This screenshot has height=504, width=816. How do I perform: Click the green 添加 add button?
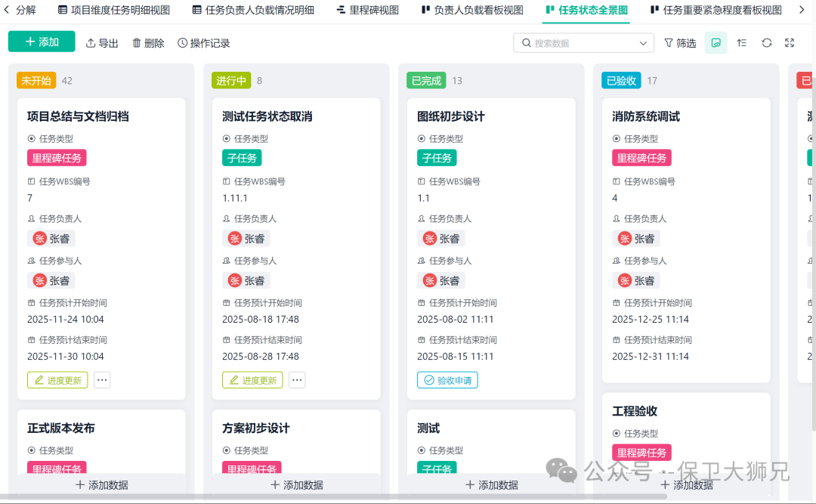(x=41, y=42)
